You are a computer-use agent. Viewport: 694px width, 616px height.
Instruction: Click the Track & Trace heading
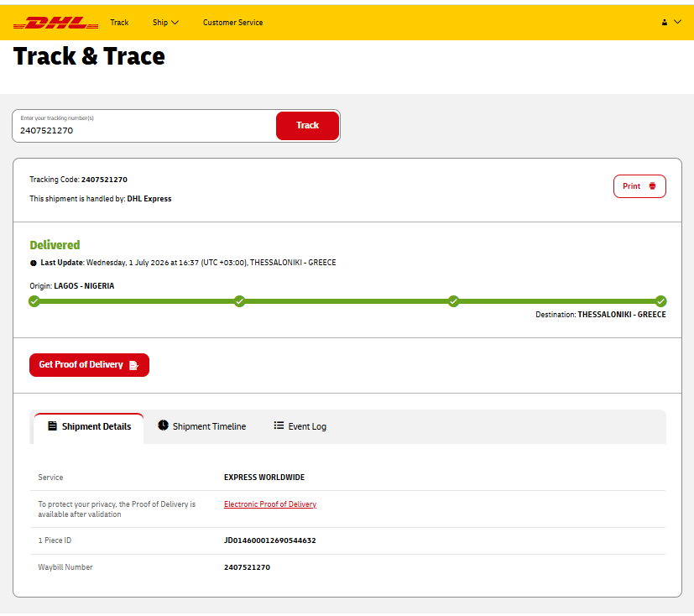89,56
